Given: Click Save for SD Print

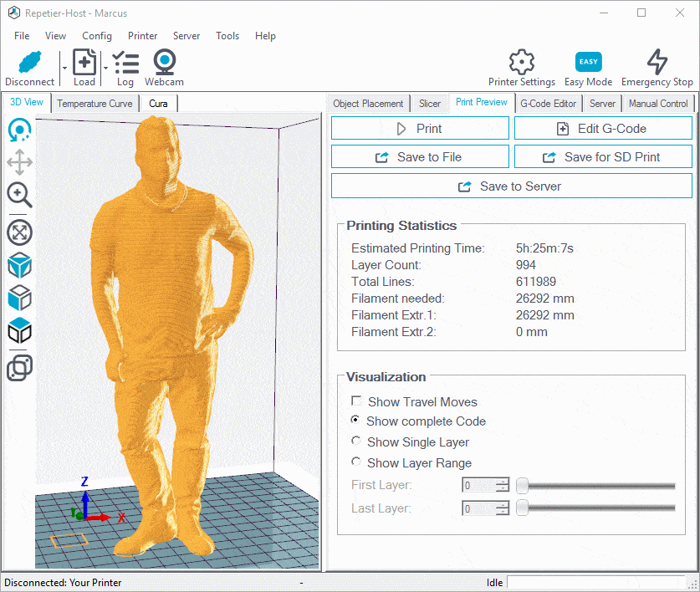Looking at the screenshot, I should click(x=602, y=156).
